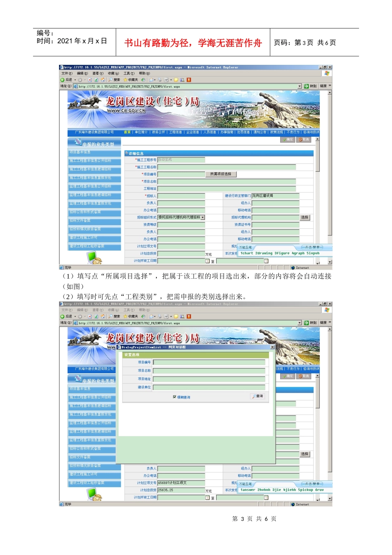Click 点击搜索 in 万能五笔 bar, first screenshot
This screenshot has height=555, width=392.
(x=312, y=247)
